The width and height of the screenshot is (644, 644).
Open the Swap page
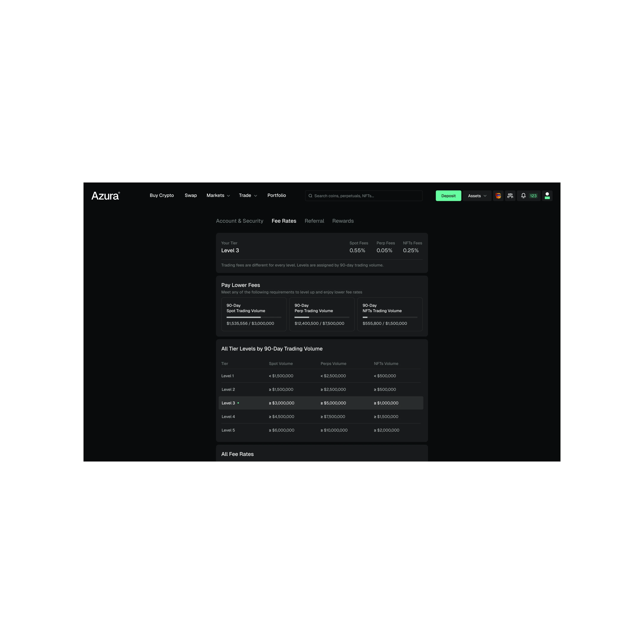191,195
